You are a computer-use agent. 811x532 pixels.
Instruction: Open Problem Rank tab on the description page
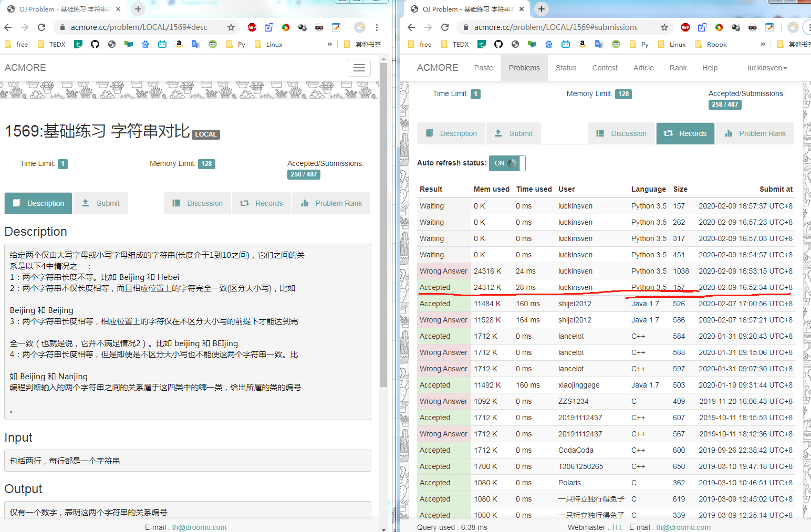[331, 203]
